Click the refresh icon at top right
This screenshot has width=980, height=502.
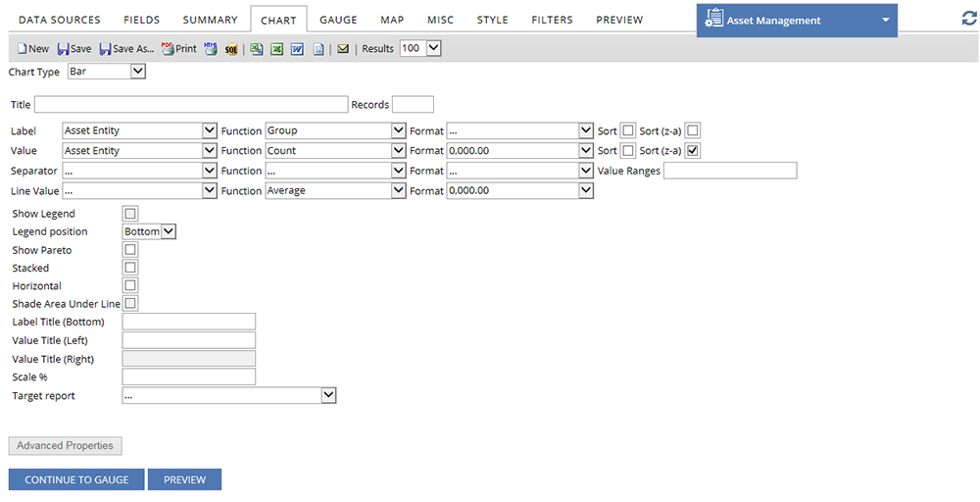click(969, 19)
